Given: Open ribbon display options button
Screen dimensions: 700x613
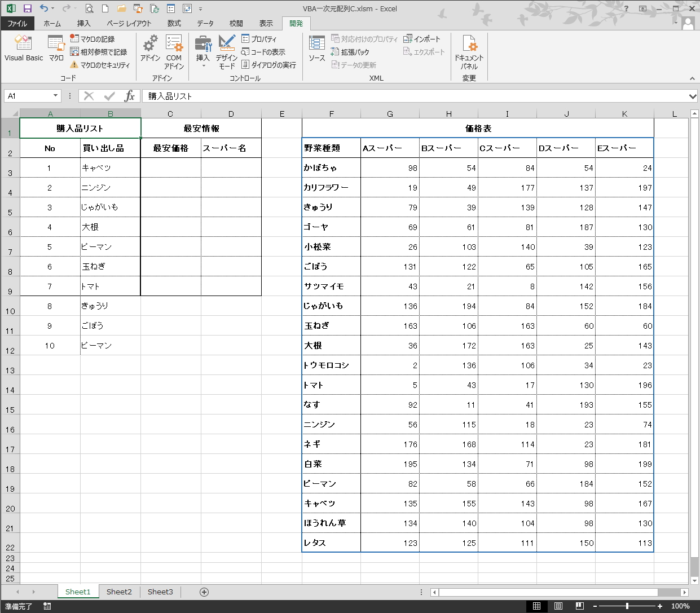Looking at the screenshot, I should coord(642,8).
